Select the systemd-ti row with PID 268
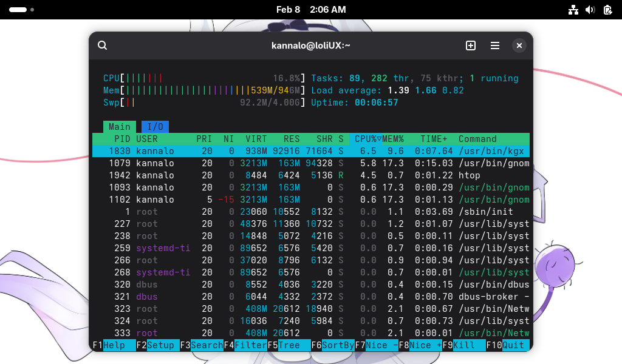Image resolution: width=622 pixels, height=364 pixels. click(311, 272)
